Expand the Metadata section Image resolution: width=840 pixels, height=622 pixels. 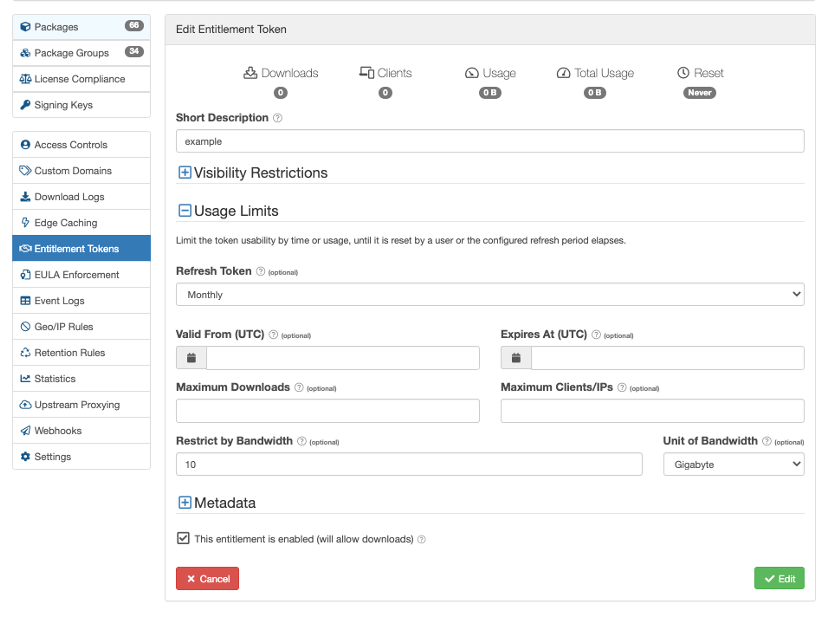coord(184,503)
